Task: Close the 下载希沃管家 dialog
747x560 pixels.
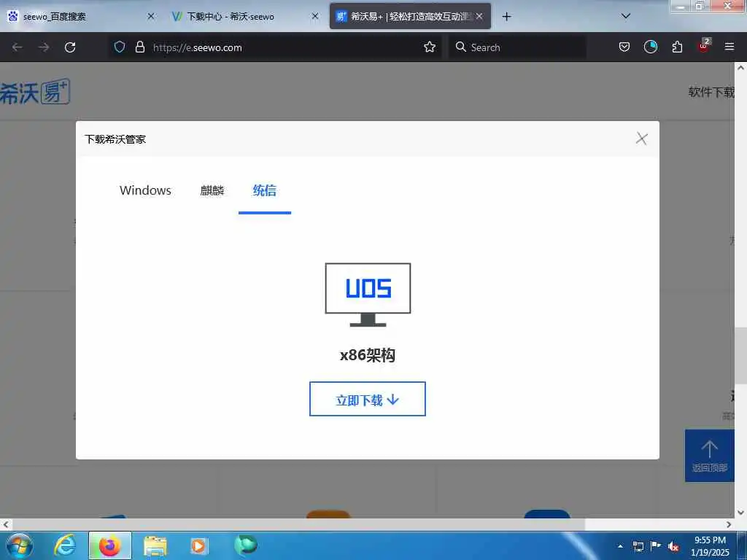Action: 641,139
